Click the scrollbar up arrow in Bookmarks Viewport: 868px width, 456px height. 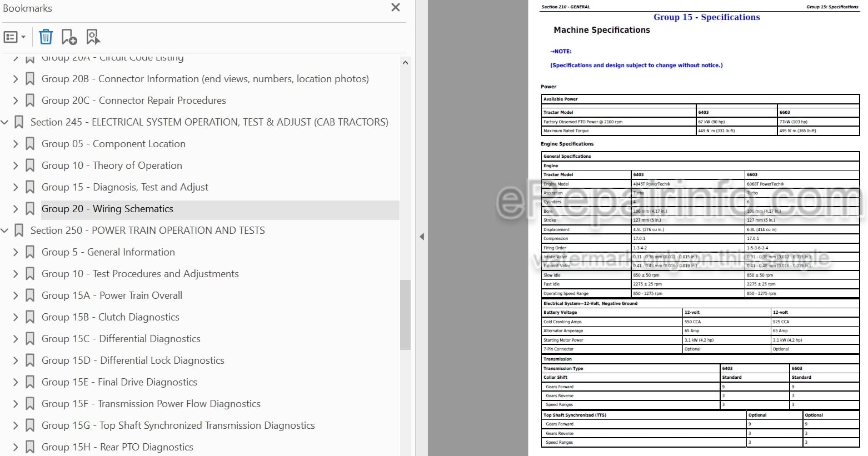coord(405,63)
